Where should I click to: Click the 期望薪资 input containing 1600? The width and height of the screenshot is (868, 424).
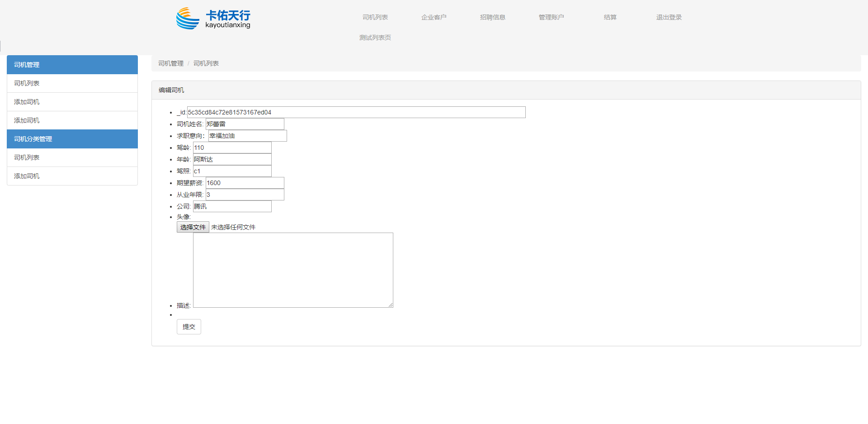245,183
